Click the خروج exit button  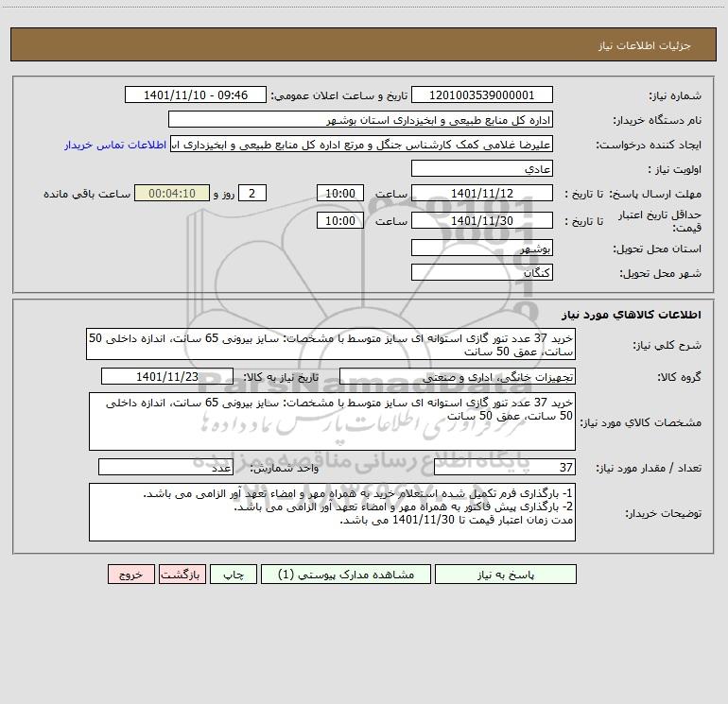click(130, 575)
